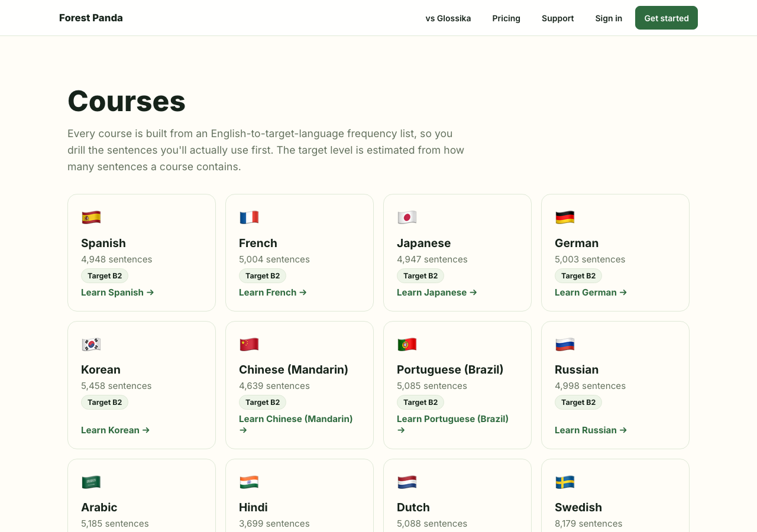Click the Target B2 badge on German card
The image size is (757, 532).
(578, 275)
